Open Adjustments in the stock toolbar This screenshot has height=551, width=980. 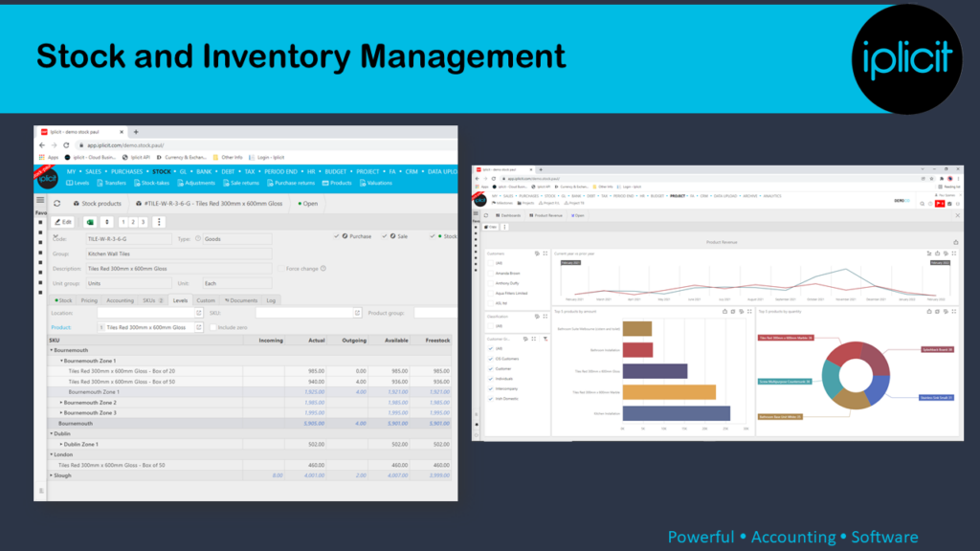click(196, 183)
